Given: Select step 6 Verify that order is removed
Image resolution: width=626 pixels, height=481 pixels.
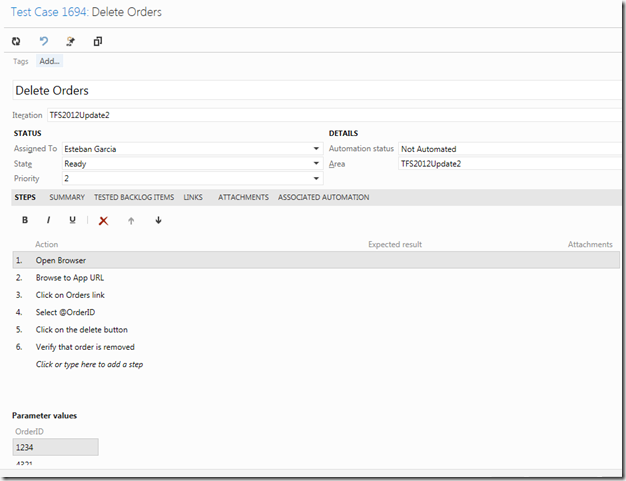Looking at the screenshot, I should tap(316, 347).
